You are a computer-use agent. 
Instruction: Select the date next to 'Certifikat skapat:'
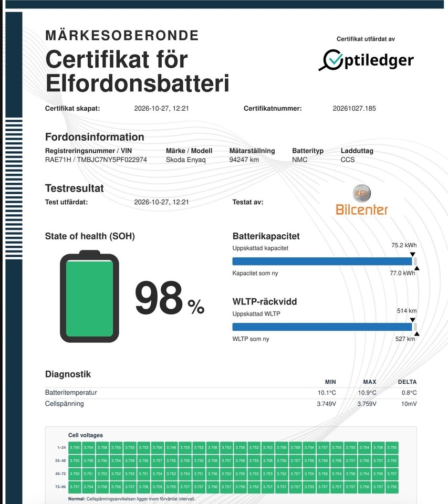(161, 108)
